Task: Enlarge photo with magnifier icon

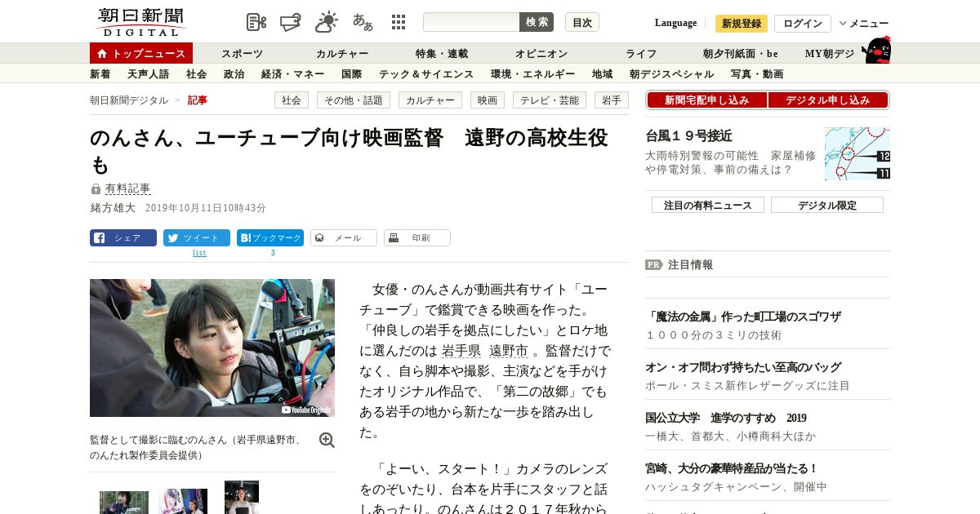Action: [x=327, y=440]
